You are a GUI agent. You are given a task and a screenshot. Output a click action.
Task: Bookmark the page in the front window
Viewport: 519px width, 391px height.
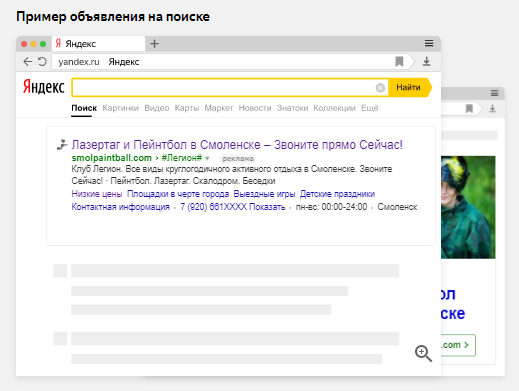[399, 61]
